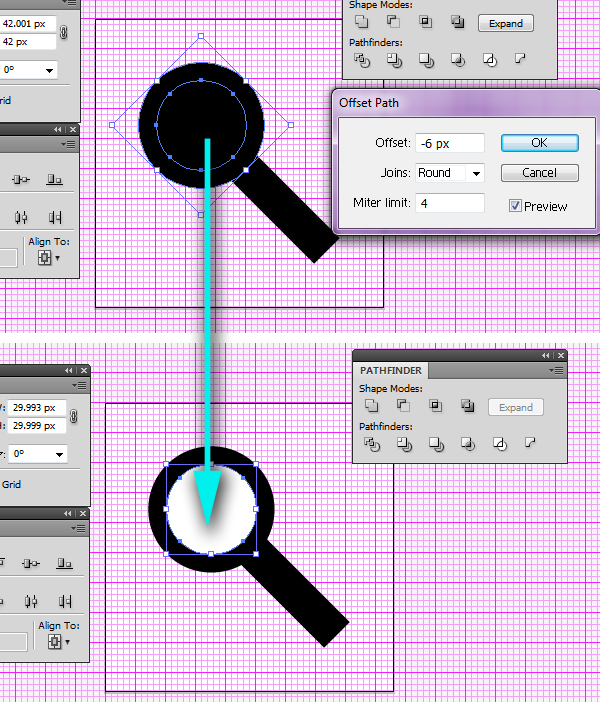Click Intersect icon in the PATHFINDER tab panel
This screenshot has width=600, height=702.
pyautogui.click(x=435, y=406)
